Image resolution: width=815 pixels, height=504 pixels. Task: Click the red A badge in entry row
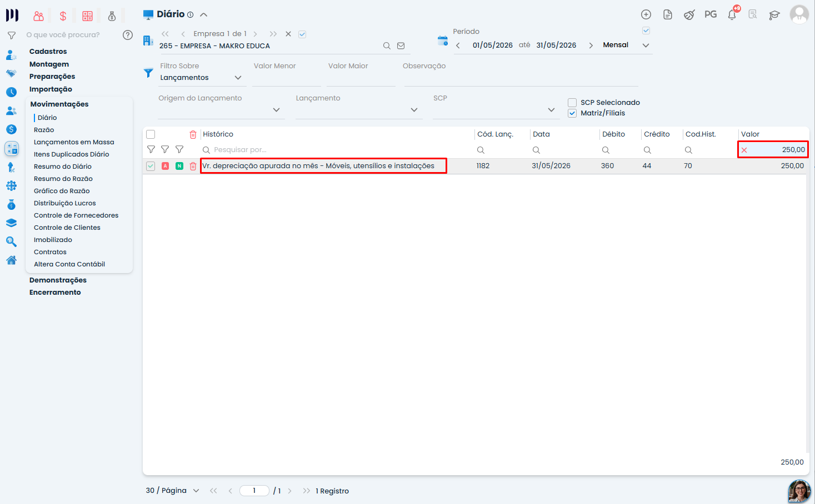[x=165, y=166]
